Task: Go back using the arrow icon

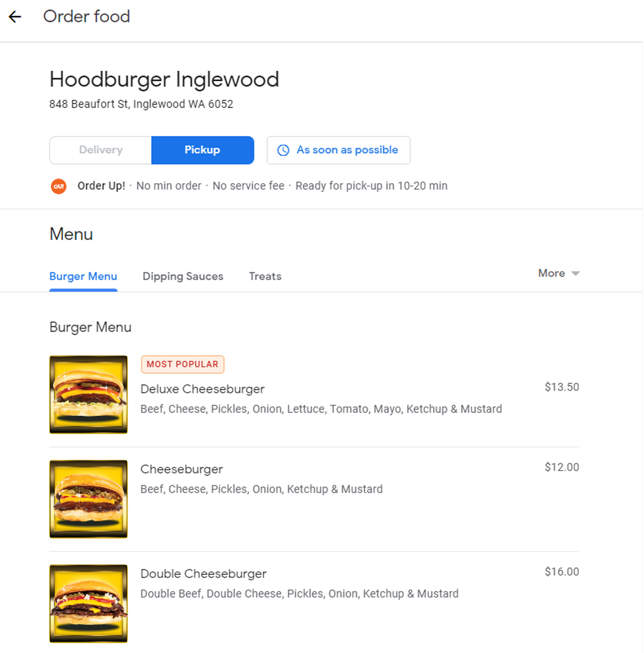Action: click(15, 17)
